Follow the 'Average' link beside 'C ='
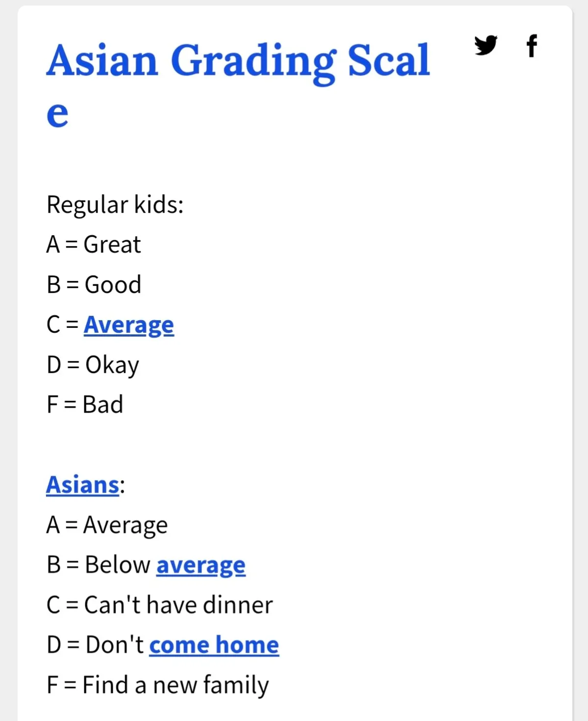 [129, 325]
